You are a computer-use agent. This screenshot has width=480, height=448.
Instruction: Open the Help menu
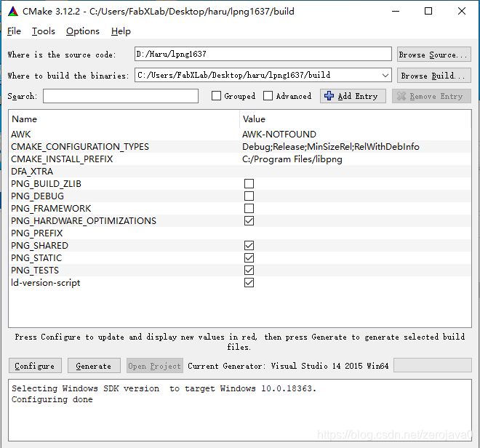tap(121, 31)
